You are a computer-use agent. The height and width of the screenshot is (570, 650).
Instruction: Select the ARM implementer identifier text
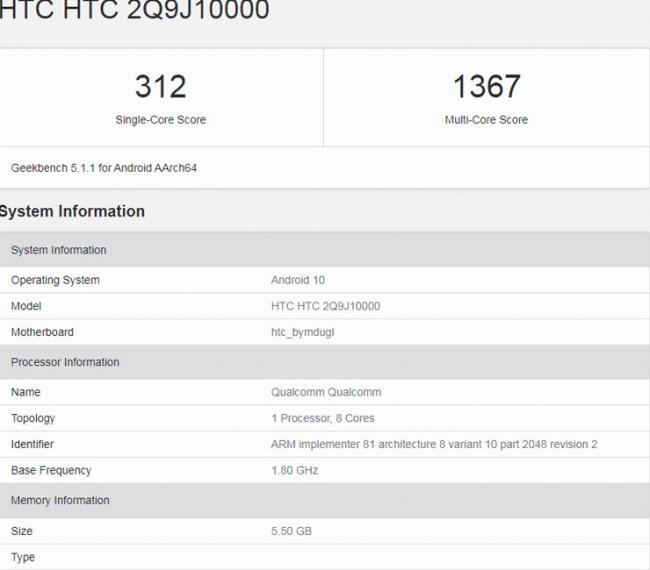click(434, 444)
